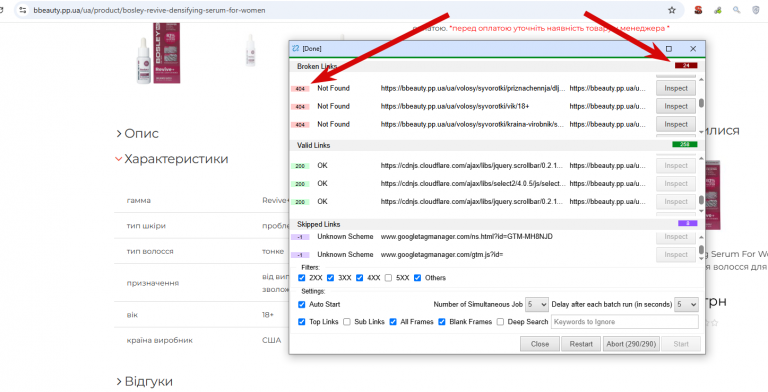Collapse the Характеристики section
This screenshot has height=392, width=768.
pyautogui.click(x=172, y=159)
